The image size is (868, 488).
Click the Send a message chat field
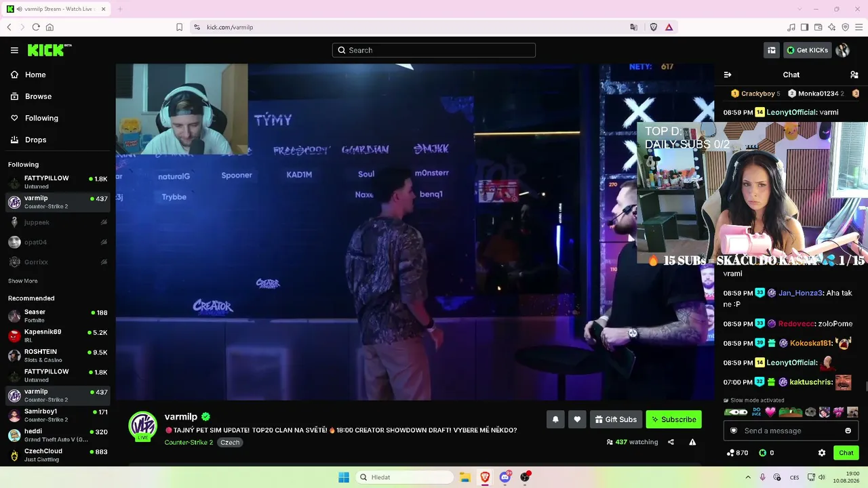coord(791,430)
